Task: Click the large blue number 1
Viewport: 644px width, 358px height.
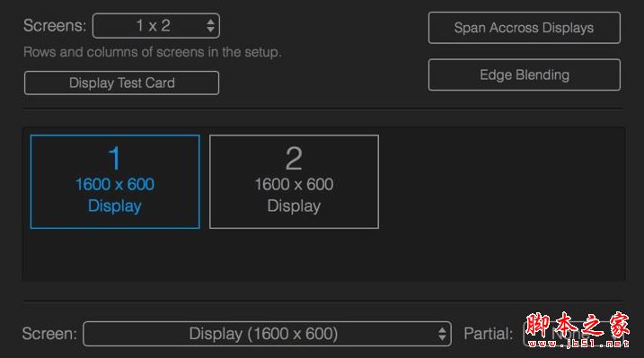Action: 115,158
